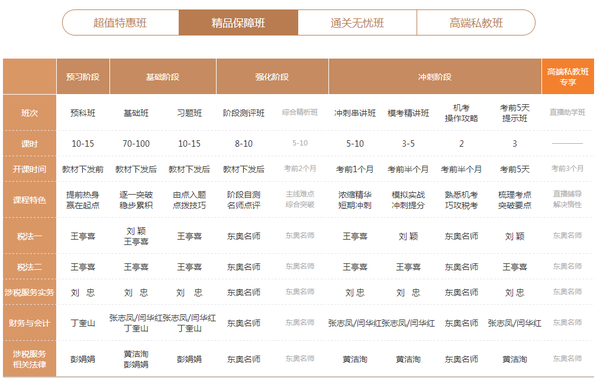Image resolution: width=600 pixels, height=378 pixels.
Task: Click 黄洁洵 彭娟娟 in 基础班 law row
Action: [136, 359]
